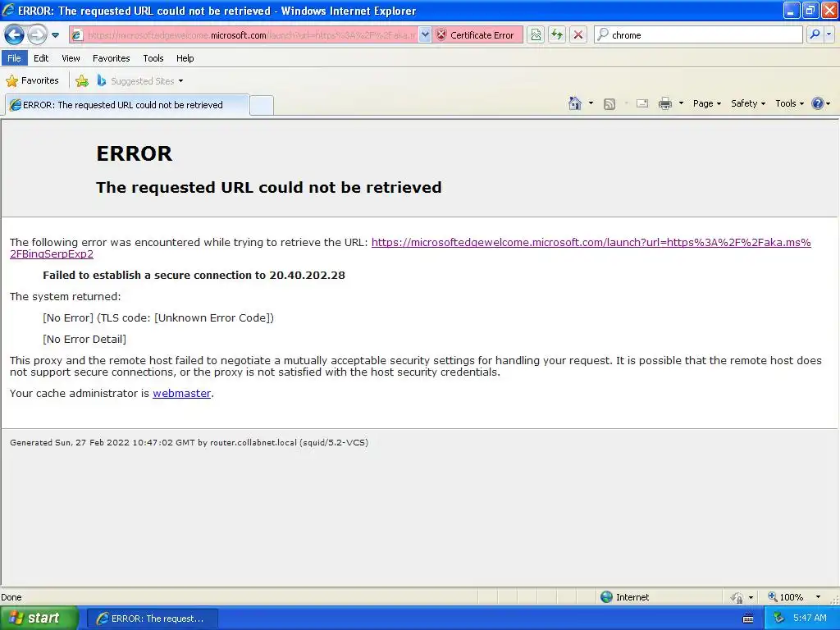Viewport: 840px width, 630px height.
Task: Open a new blank tab
Action: click(x=262, y=105)
